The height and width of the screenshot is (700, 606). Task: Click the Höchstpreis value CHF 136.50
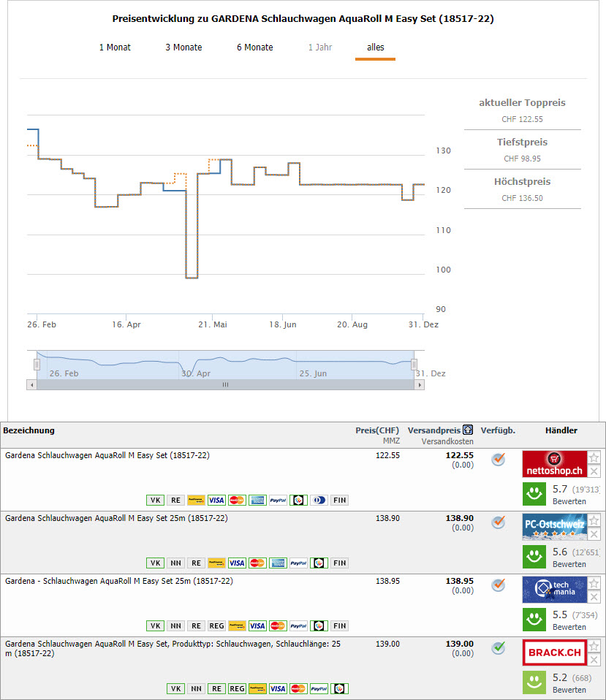[x=522, y=198]
